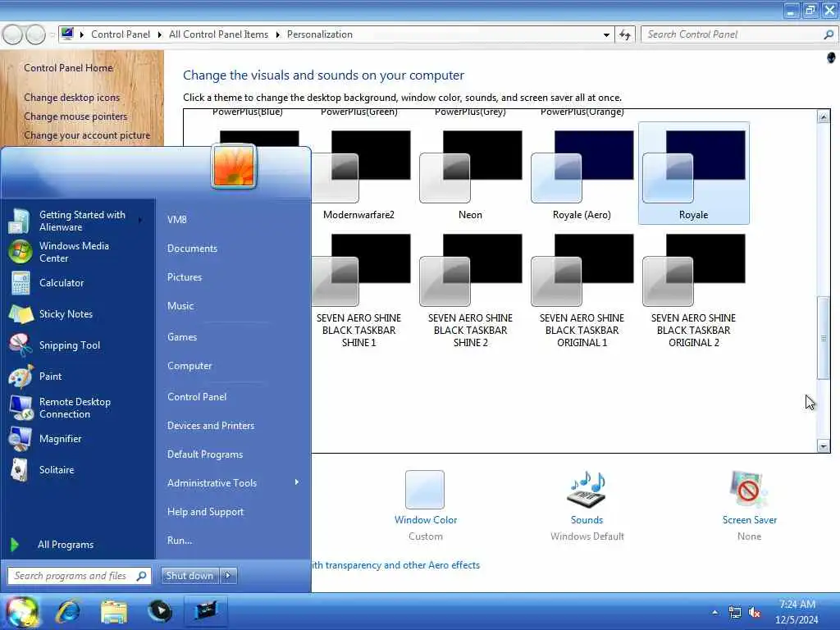Viewport: 840px width, 630px height.
Task: Click the search magnifier in Control Panel
Action: pyautogui.click(x=829, y=34)
